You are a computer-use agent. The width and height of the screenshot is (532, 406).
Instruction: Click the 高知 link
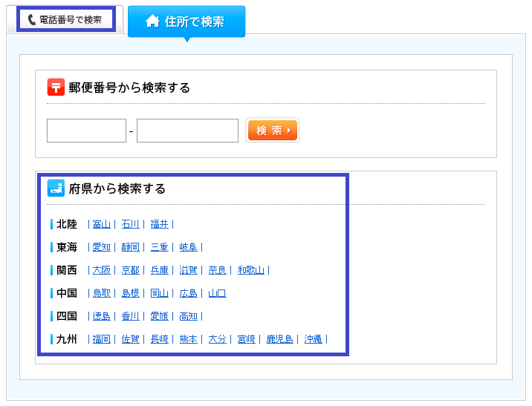(188, 316)
